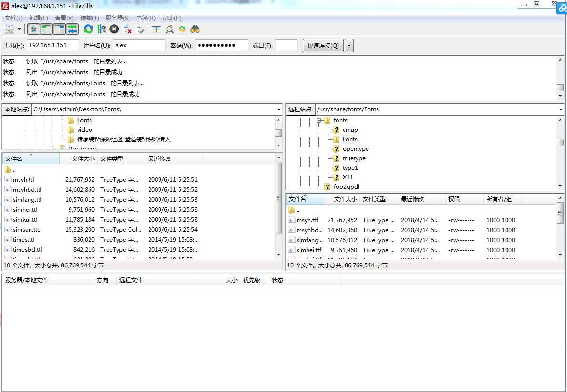
Task: Click the type1 folder question-mark icon
Action: [x=336, y=167]
